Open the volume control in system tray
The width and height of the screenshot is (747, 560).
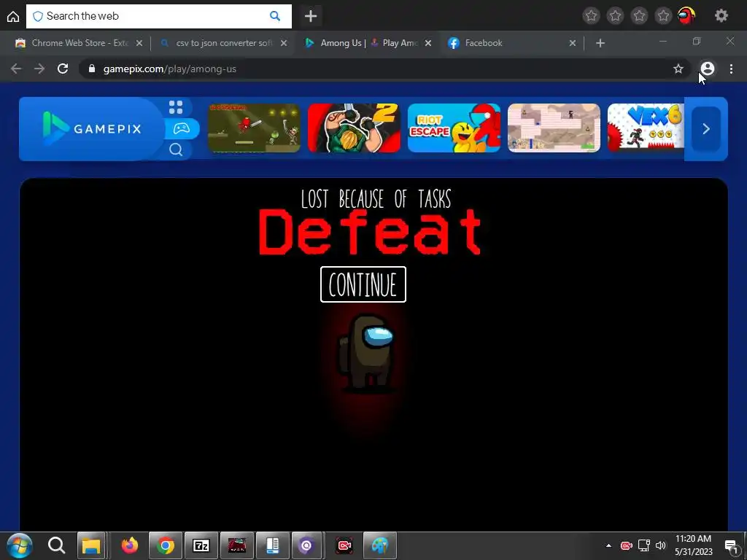(x=660, y=545)
